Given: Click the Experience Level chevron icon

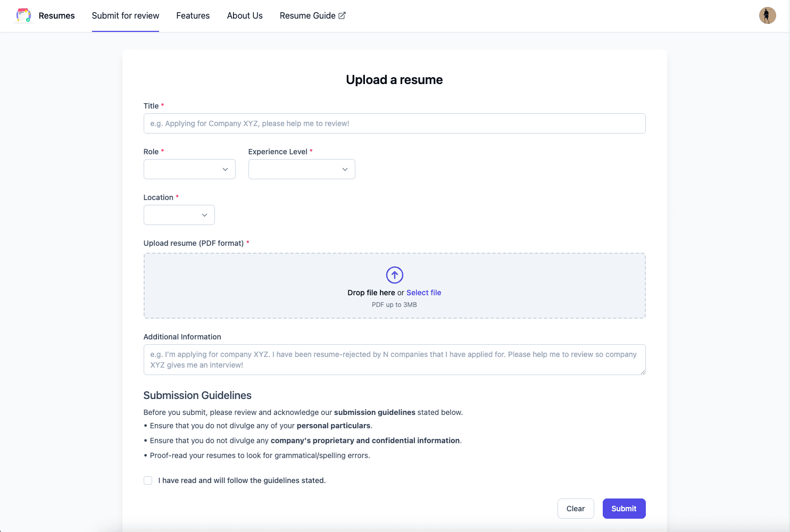Looking at the screenshot, I should point(345,169).
